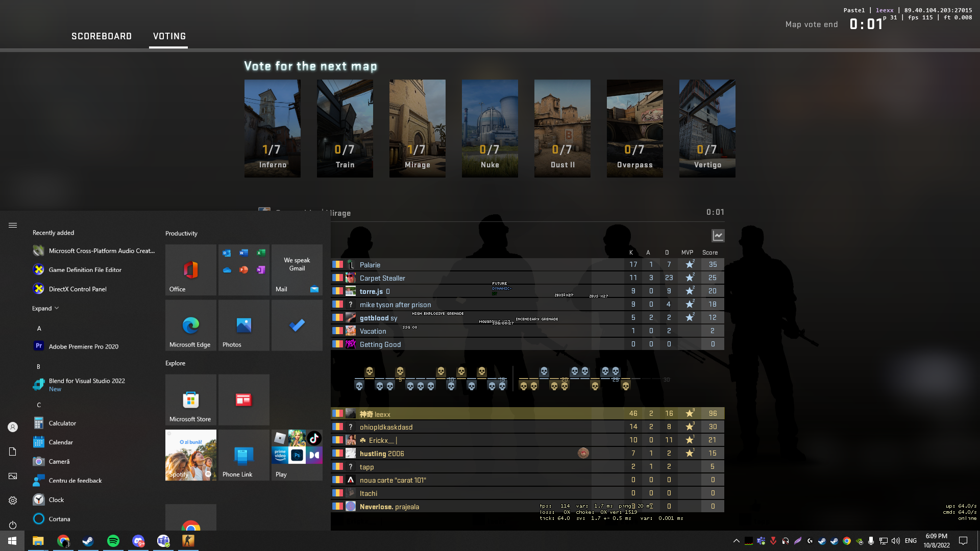Screen dimensions: 980x551
Task: Open the Logitech G tray icon
Action: 810,541
